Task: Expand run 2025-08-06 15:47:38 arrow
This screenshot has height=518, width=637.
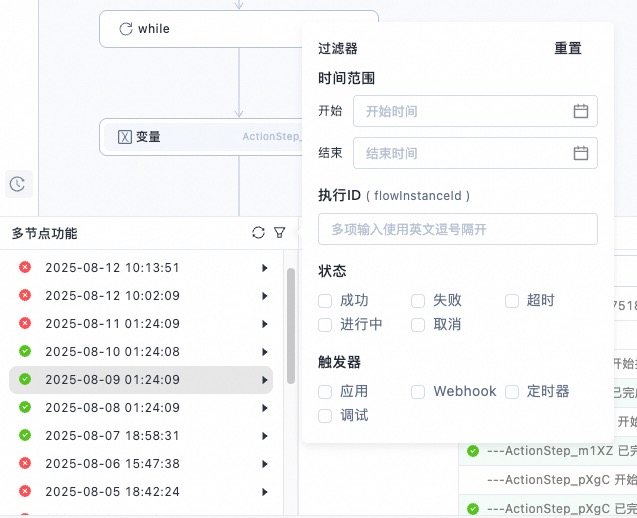Action: point(265,464)
